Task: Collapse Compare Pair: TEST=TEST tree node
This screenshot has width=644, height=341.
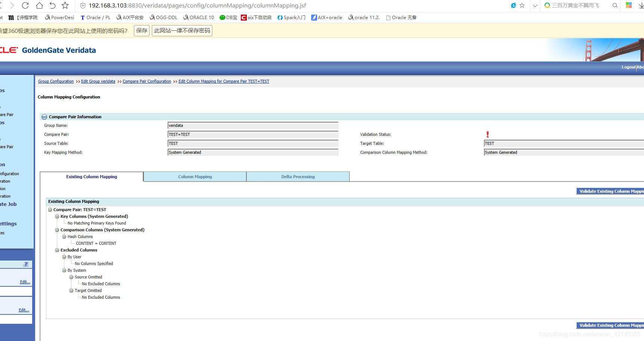Action: point(50,210)
